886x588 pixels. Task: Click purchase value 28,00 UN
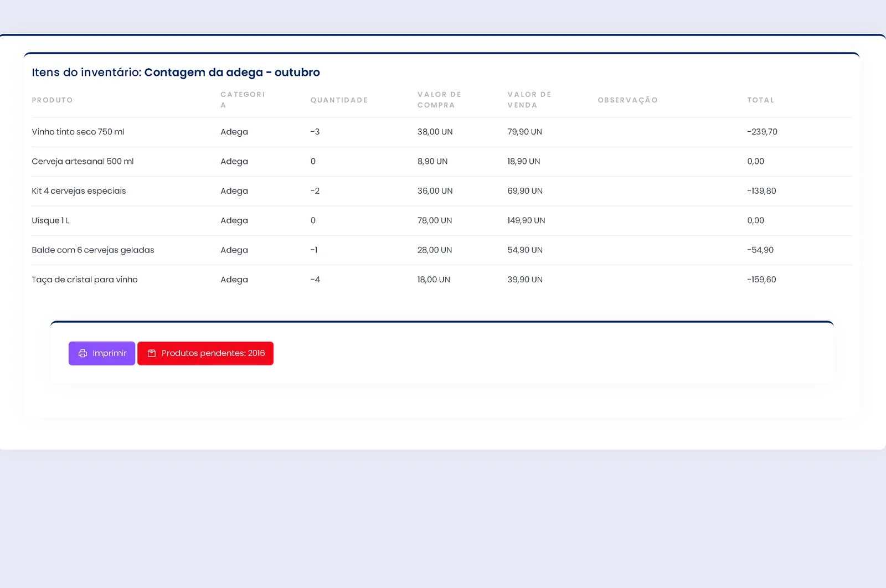[435, 250]
